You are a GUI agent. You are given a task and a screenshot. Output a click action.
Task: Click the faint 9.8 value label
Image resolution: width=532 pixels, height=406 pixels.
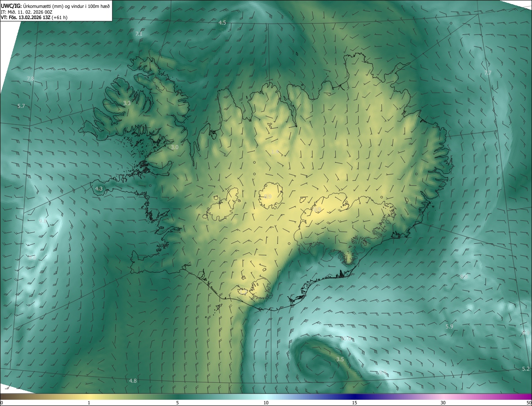(43, 221)
